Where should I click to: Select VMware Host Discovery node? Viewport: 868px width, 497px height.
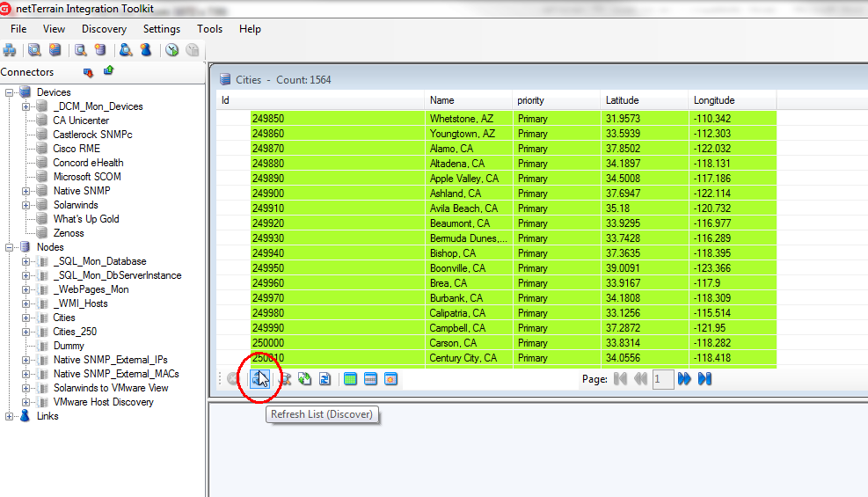pyautogui.click(x=103, y=402)
